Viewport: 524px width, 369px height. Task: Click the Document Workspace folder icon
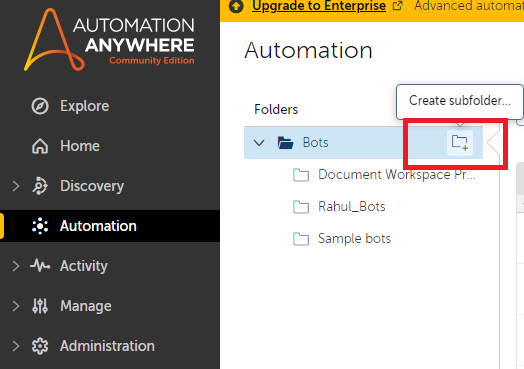click(301, 175)
